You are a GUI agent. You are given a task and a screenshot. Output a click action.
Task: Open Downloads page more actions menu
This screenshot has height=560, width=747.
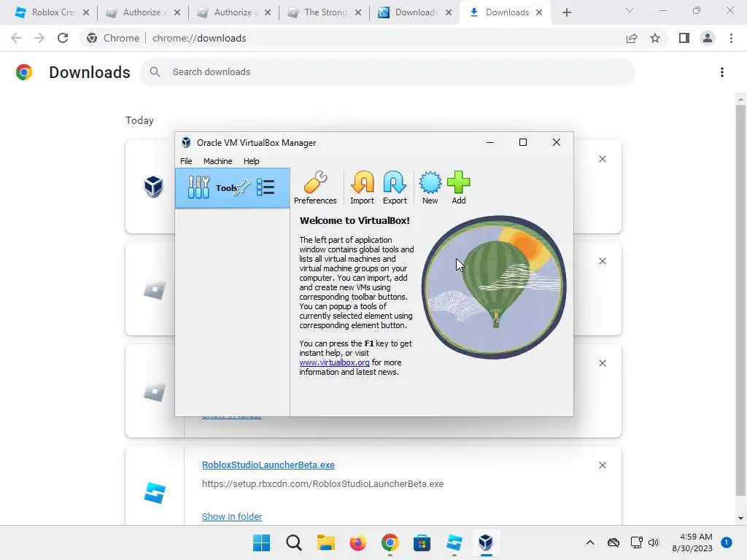(722, 72)
